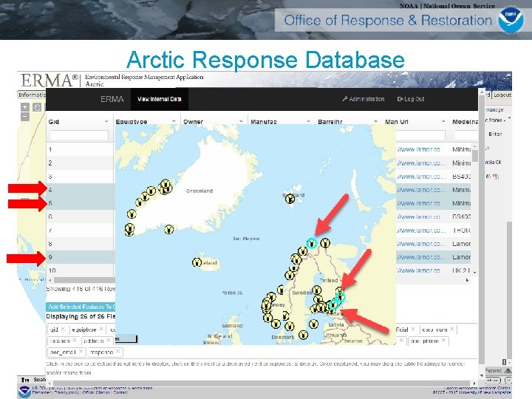Select table row with Gid 8

[81, 244]
